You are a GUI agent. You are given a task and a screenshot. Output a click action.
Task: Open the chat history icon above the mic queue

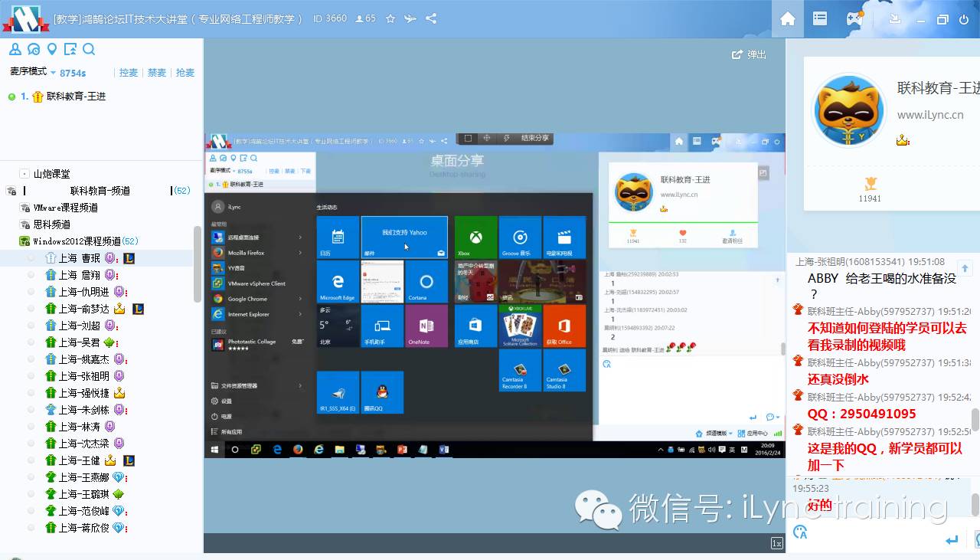[33, 50]
